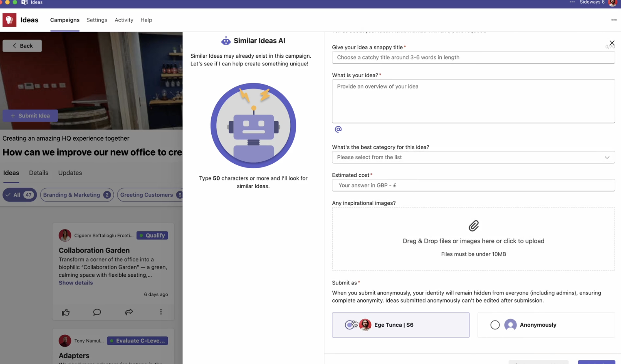Open the Evaluate C-Level status dropdown

pos(137,341)
